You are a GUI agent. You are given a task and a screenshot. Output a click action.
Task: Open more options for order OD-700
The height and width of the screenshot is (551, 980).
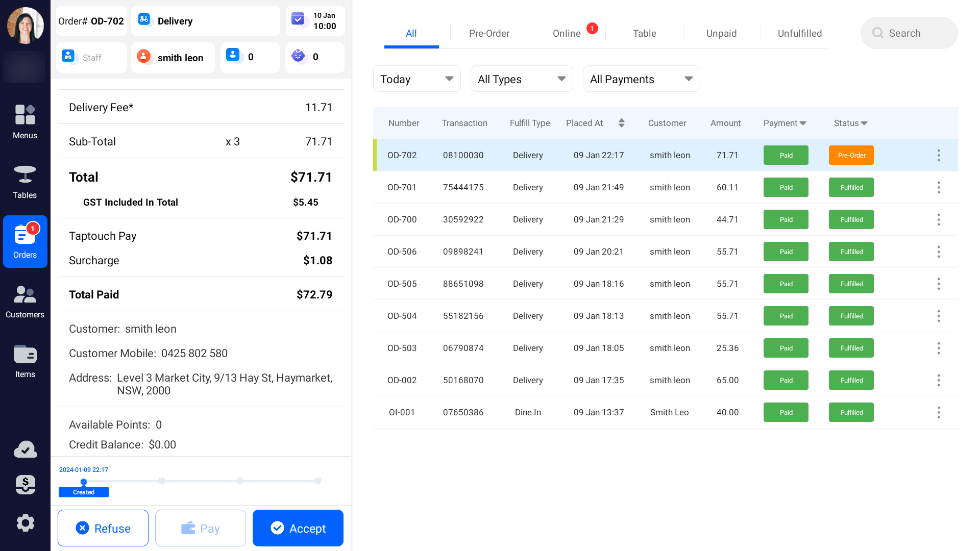tap(939, 220)
